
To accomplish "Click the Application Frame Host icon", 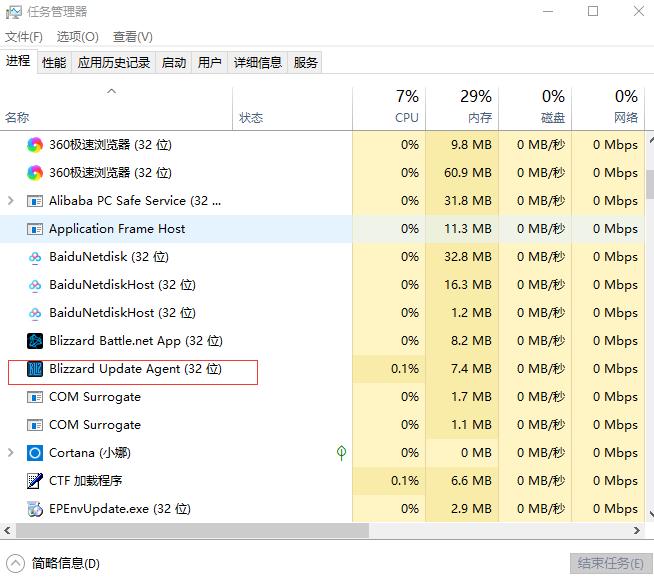I will coord(35,229).
